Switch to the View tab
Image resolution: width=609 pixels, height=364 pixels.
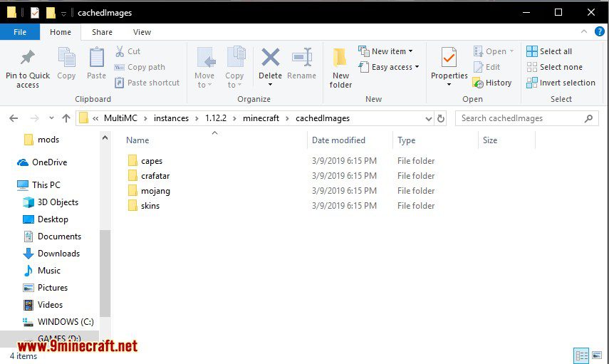point(142,32)
